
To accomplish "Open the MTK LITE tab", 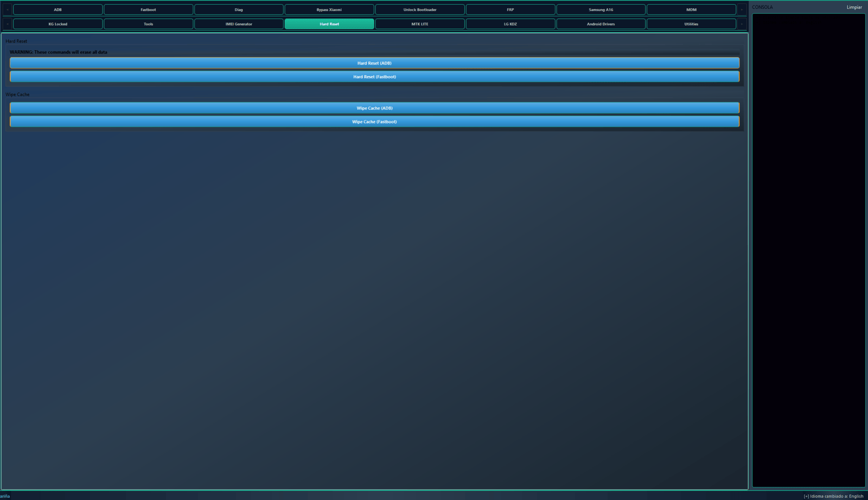I will click(419, 24).
